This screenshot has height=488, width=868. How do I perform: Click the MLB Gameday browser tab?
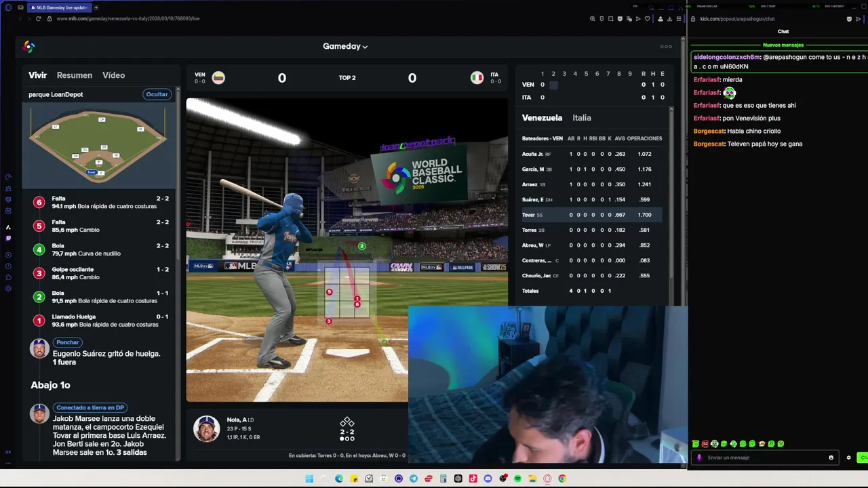(x=60, y=7)
